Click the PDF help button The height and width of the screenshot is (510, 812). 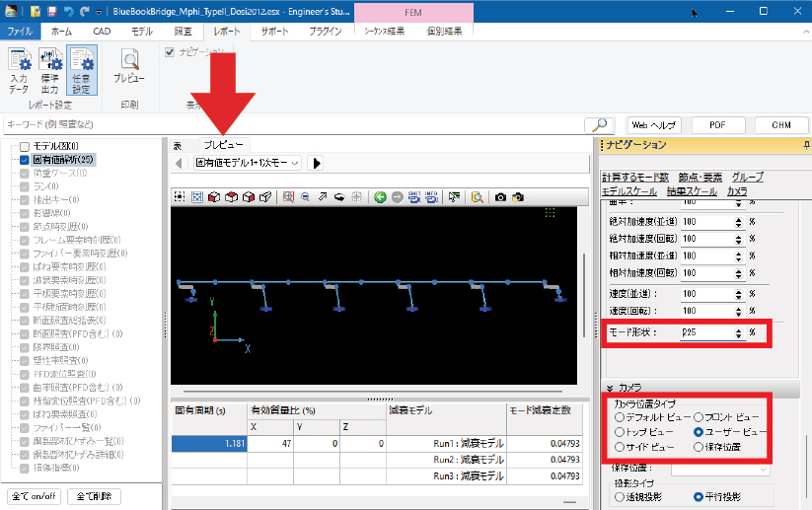717,124
